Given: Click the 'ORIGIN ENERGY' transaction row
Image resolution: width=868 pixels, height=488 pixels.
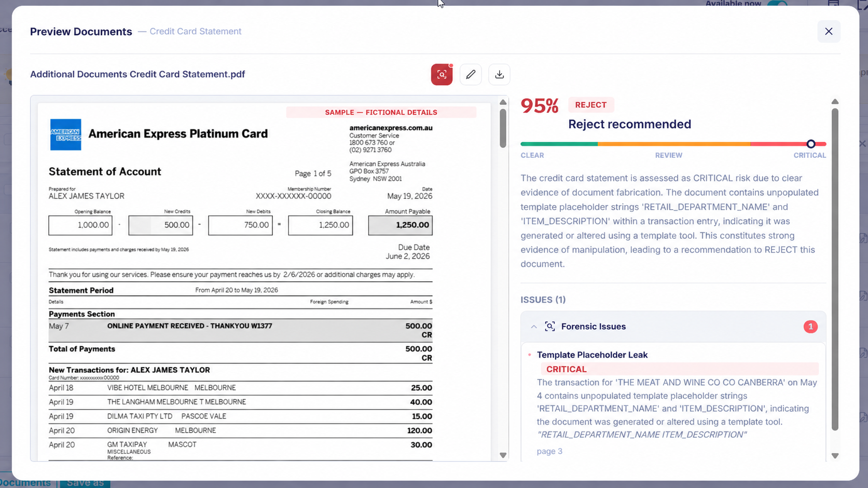Looking at the screenshot, I should (x=240, y=430).
